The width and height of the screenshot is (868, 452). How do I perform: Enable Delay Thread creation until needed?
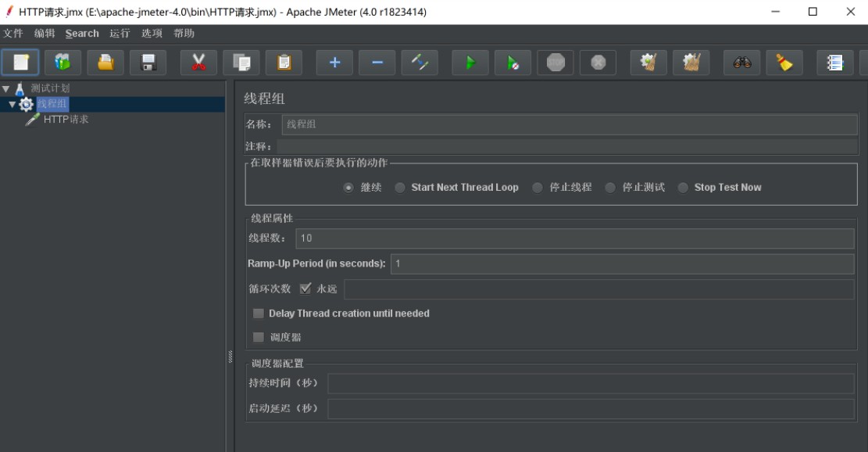tap(258, 314)
